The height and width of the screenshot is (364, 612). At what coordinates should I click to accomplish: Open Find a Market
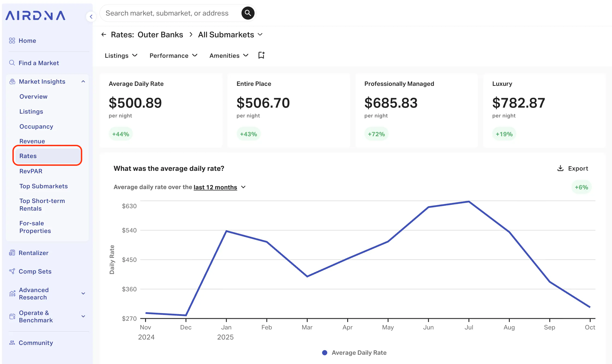tap(39, 63)
